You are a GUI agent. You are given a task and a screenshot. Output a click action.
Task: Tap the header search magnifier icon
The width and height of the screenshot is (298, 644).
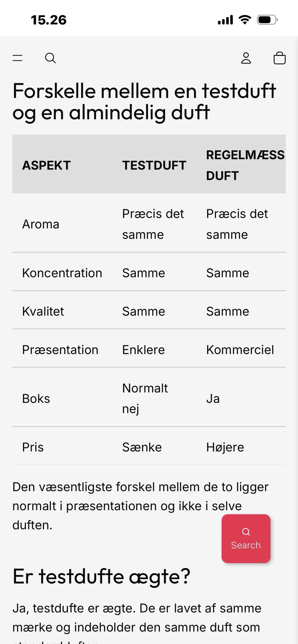tap(50, 58)
